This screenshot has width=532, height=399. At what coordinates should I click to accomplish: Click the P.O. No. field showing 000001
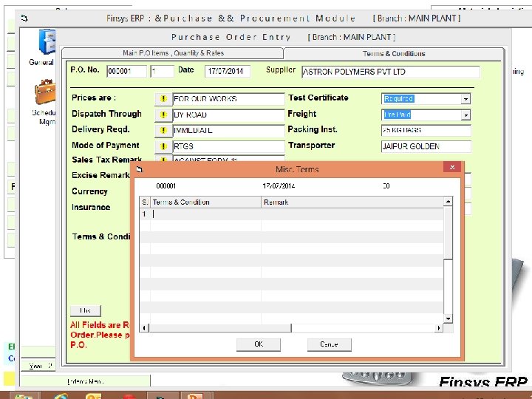pyautogui.click(x=126, y=71)
